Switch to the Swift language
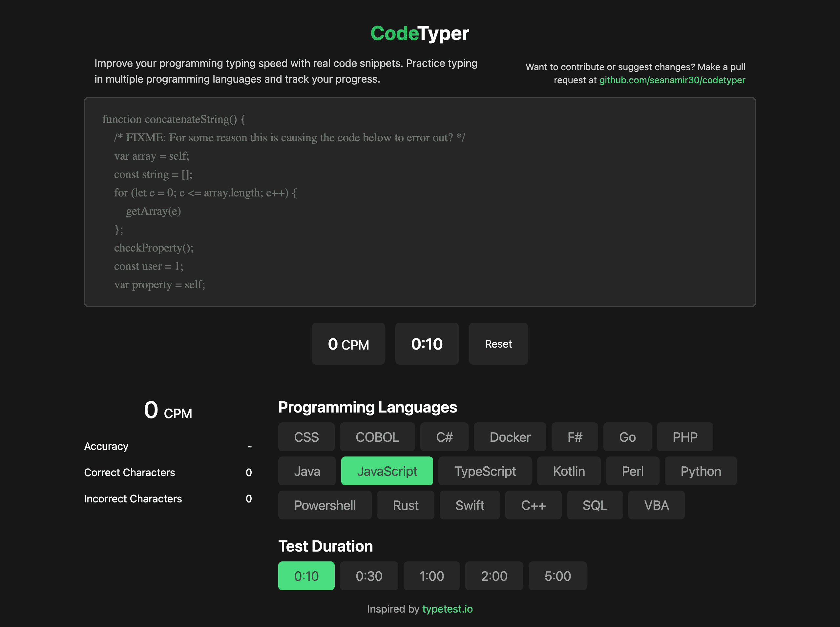The height and width of the screenshot is (627, 840). 470,505
